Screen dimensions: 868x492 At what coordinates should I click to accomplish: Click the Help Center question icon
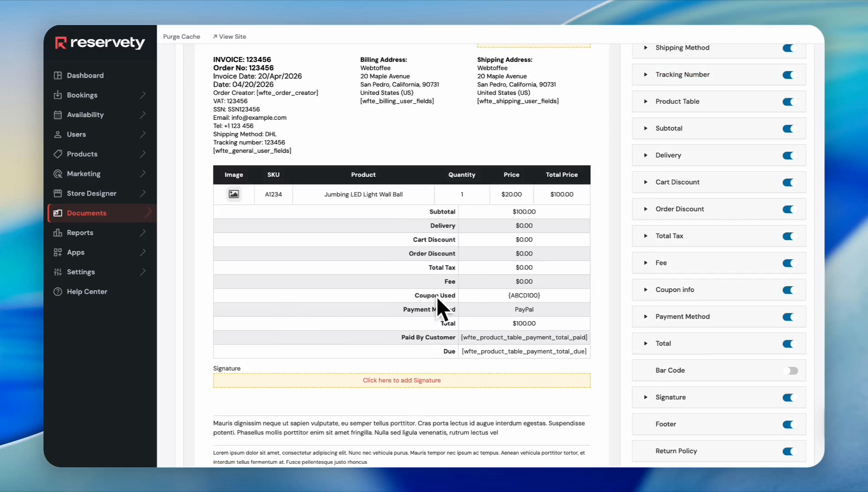point(58,292)
